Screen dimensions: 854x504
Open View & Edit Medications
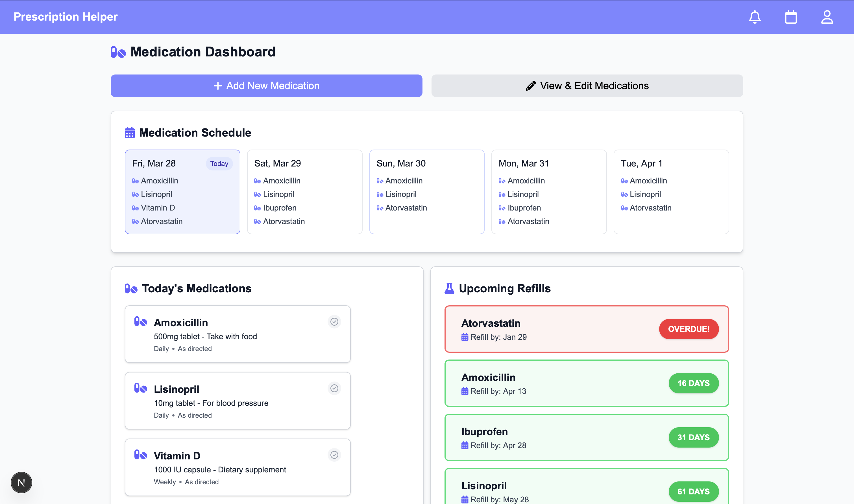pos(587,86)
